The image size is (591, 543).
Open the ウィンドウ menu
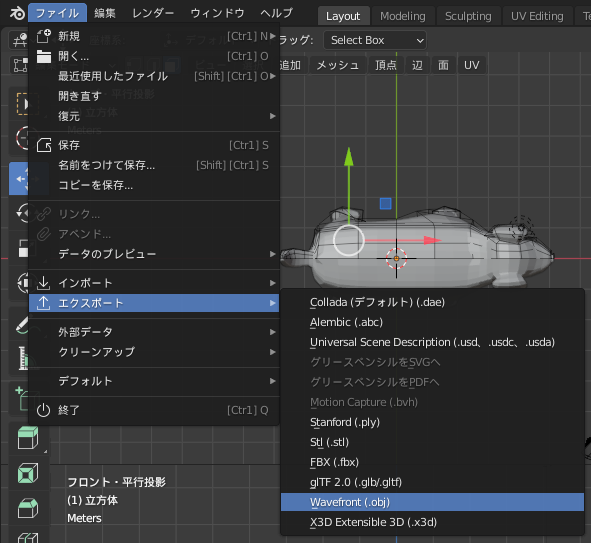217,14
